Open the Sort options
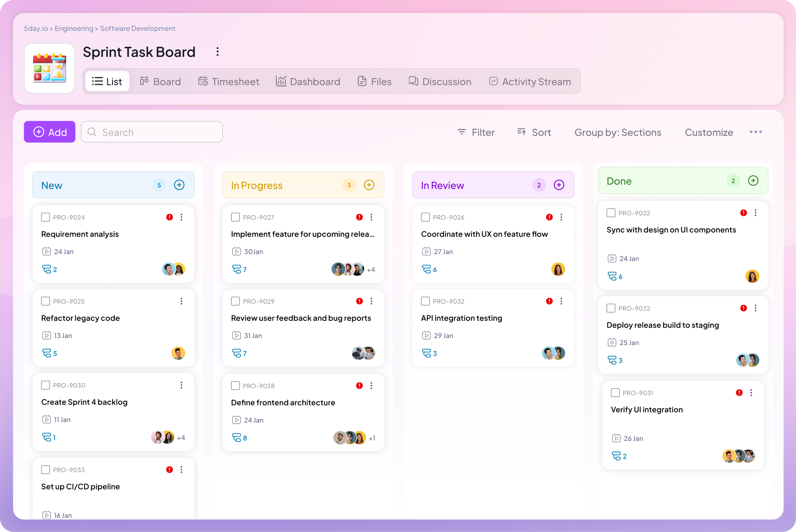Image resolution: width=796 pixels, height=532 pixels. [534, 132]
